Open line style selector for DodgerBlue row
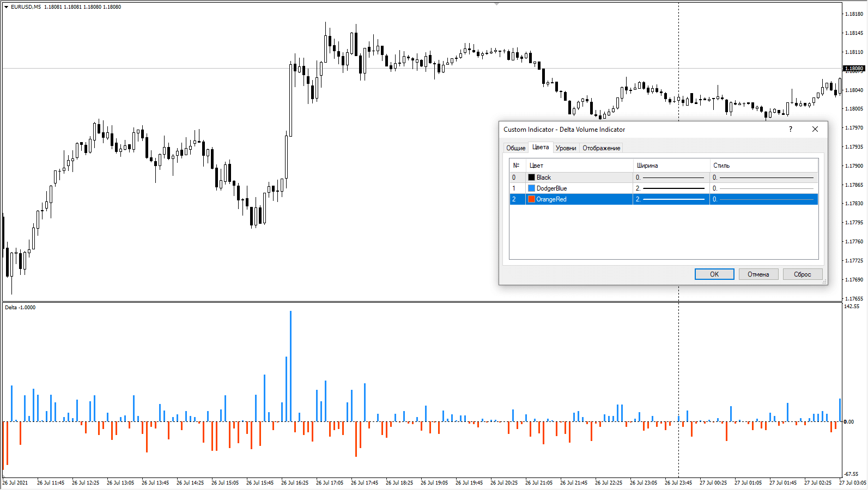Viewport: 868px width, 490px height. tap(763, 188)
